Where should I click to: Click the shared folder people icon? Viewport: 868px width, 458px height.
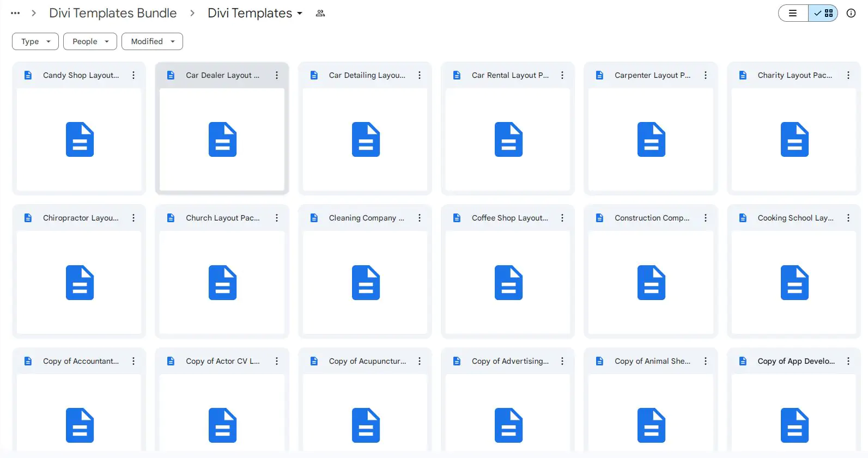tap(320, 13)
